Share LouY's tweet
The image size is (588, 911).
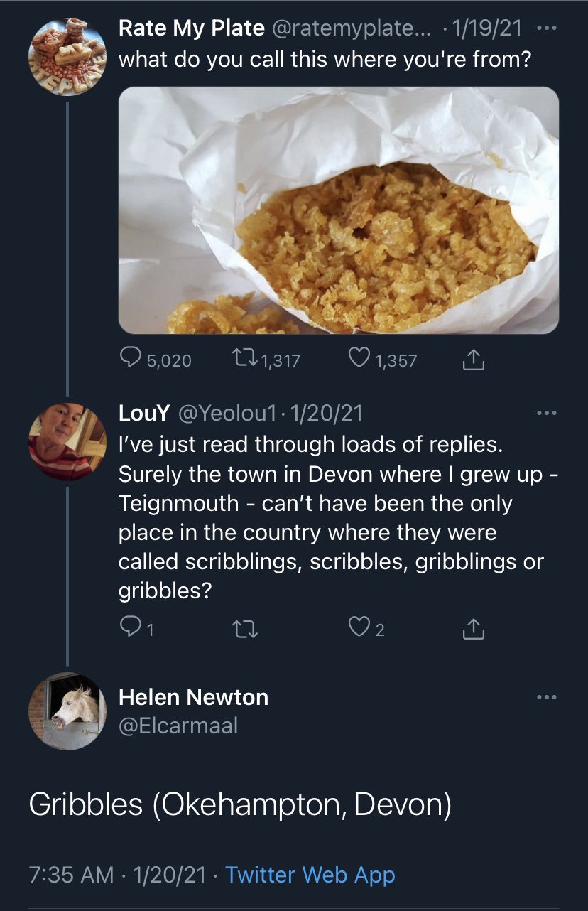tap(473, 629)
